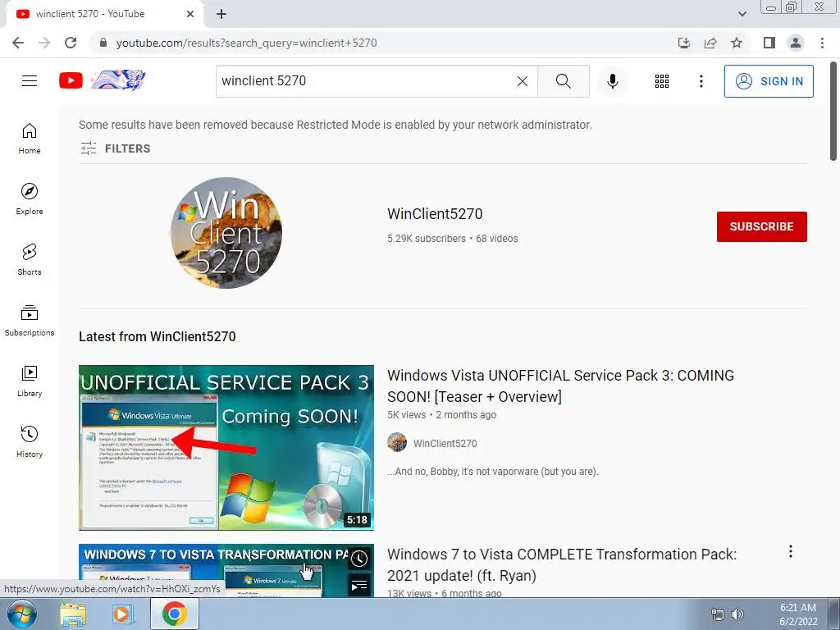Open History in the sidebar

pos(30,442)
